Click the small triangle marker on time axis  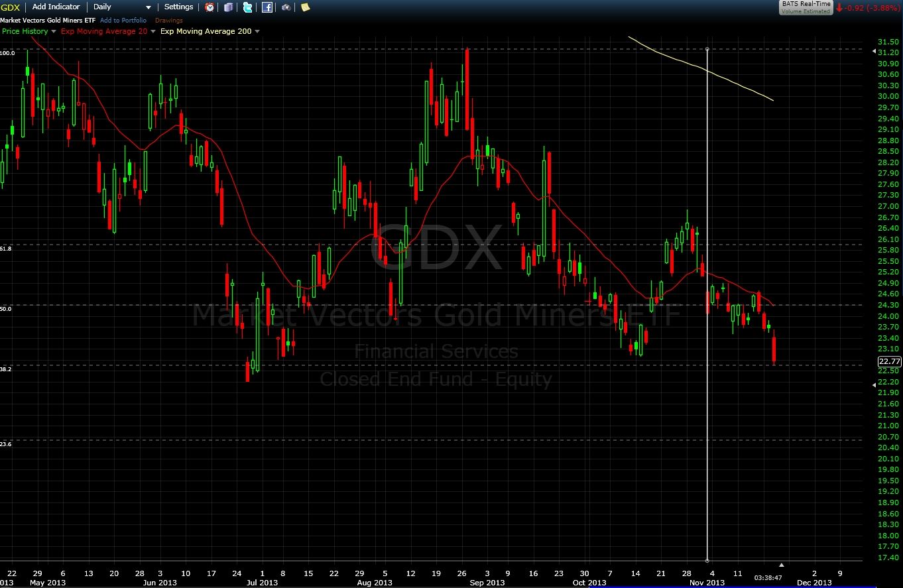point(782,565)
